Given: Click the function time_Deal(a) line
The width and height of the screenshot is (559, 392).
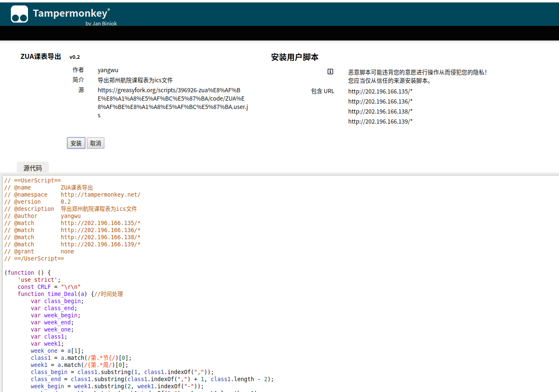Looking at the screenshot, I should [70, 294].
